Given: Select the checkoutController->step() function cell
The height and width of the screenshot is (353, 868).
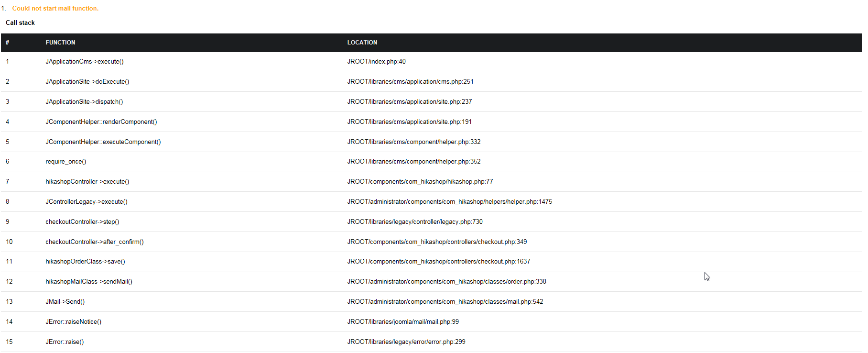Looking at the screenshot, I should [x=82, y=222].
